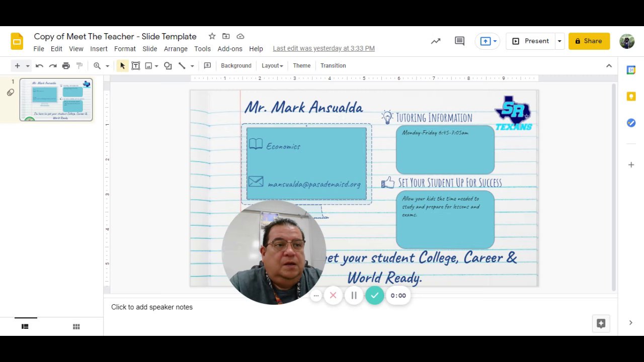Hide the side panel with the chevron

(631, 323)
